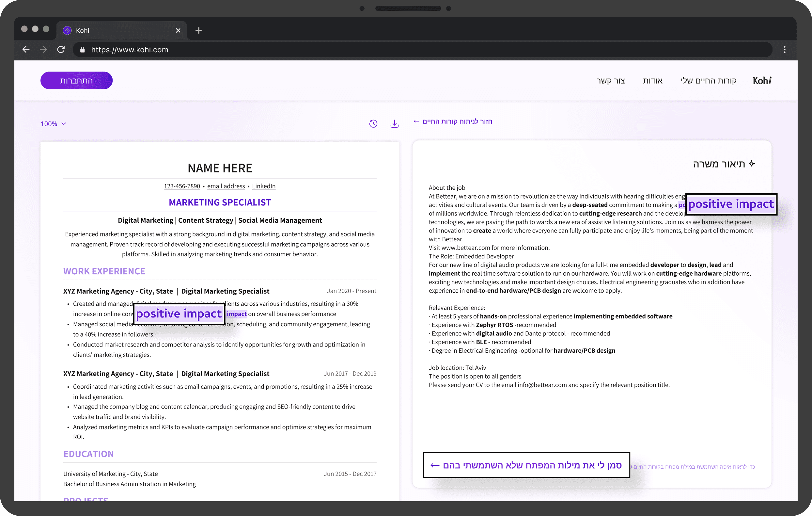The image size is (812, 516).
Task: Click the 123-456-7890 phone link
Action: (x=182, y=186)
